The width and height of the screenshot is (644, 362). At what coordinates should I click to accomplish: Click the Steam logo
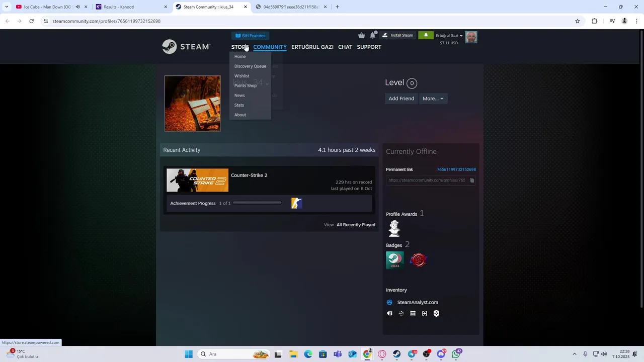(186, 47)
